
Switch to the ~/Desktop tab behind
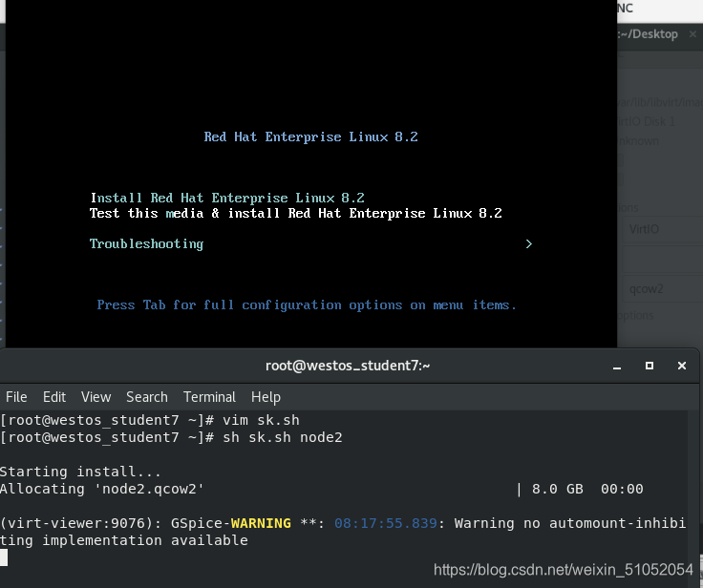pyautogui.click(x=649, y=34)
